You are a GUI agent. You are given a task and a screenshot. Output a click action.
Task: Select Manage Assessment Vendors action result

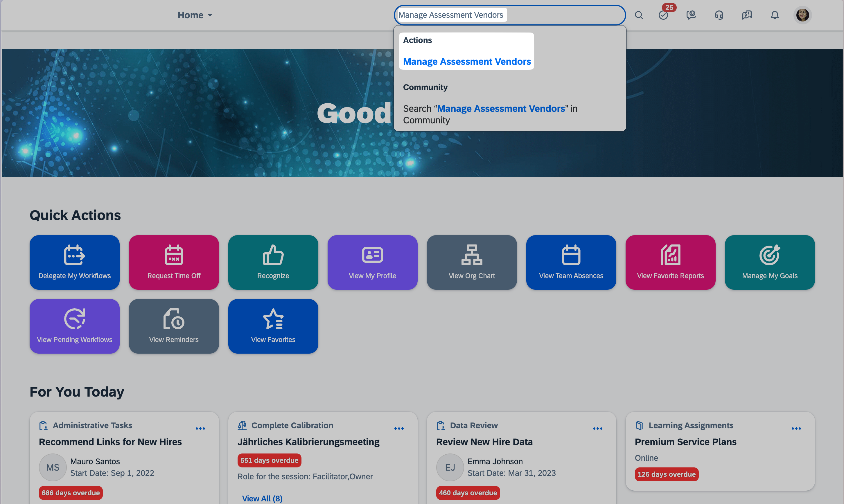point(466,62)
